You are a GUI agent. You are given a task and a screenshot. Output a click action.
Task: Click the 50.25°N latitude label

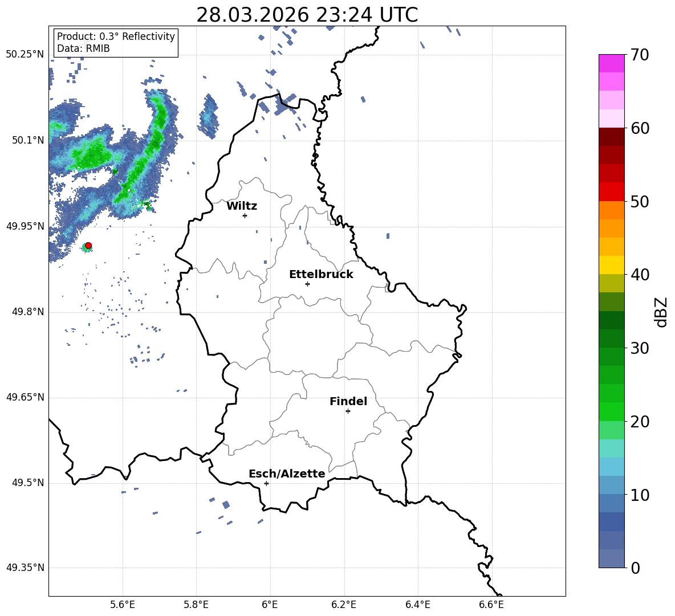(25, 55)
